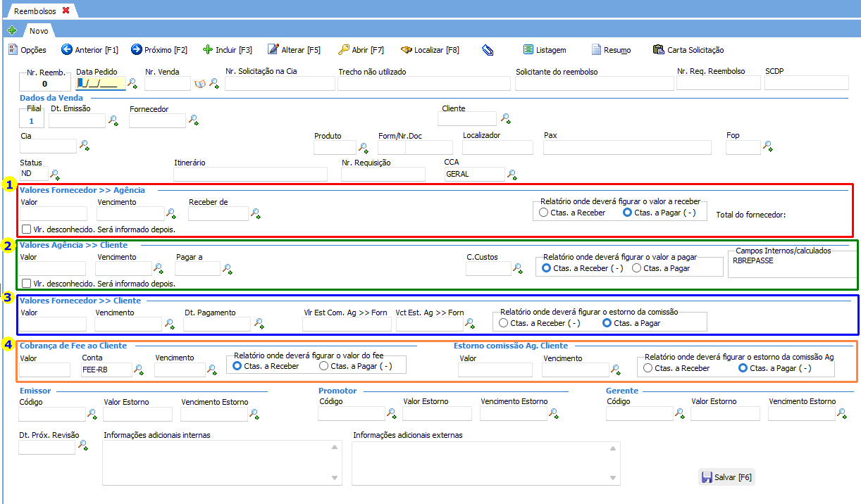Viewport: 861px width, 504px height.
Task: Open Emissor Código lookup magnifier
Action: 92,414
